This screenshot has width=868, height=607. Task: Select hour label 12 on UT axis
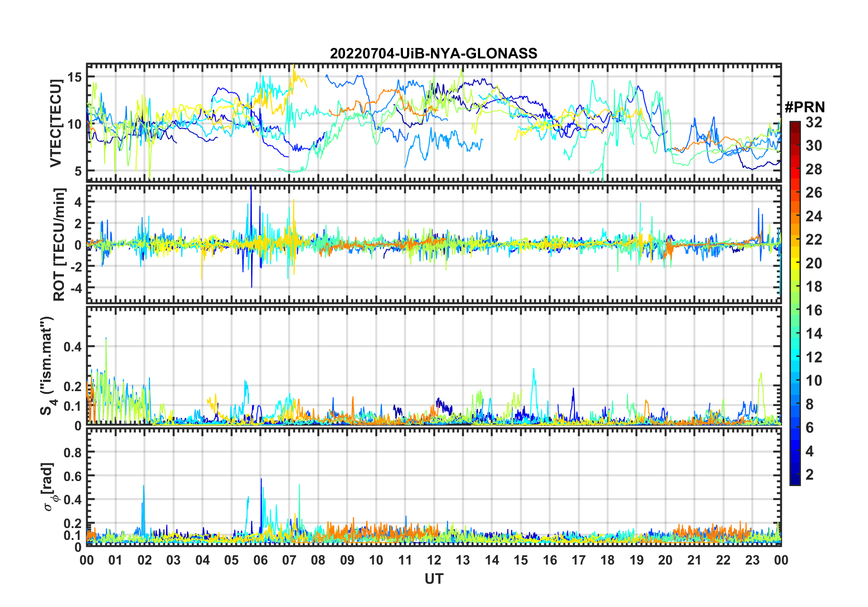[434, 560]
